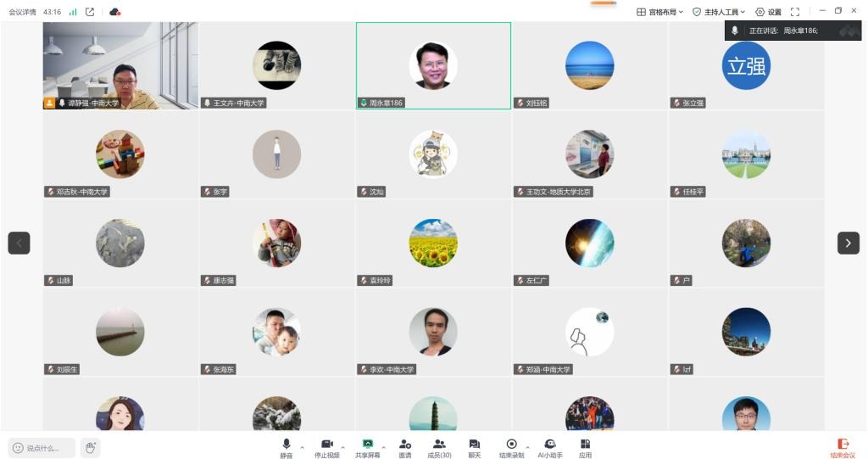Image resolution: width=868 pixels, height=459 pixels.
Task: Enter fullscreen mode via top icon
Action: [x=795, y=12]
